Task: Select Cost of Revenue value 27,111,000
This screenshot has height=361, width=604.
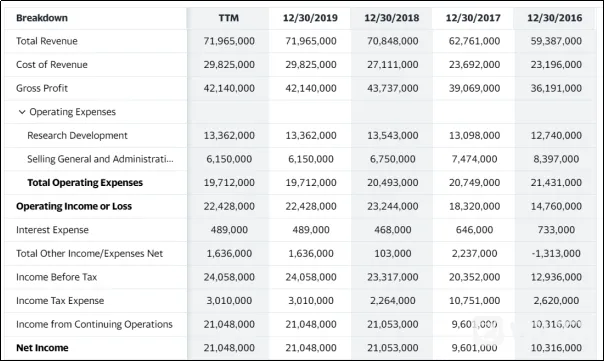Action: (x=393, y=65)
